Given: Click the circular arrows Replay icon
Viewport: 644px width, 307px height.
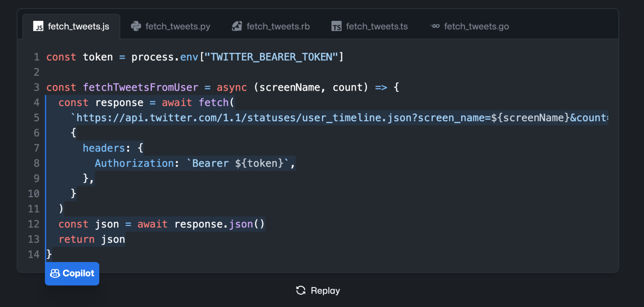Looking at the screenshot, I should pos(301,290).
